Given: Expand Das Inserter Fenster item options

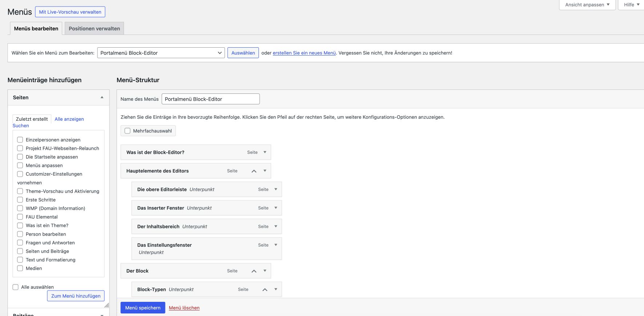Looking at the screenshot, I should (x=276, y=208).
